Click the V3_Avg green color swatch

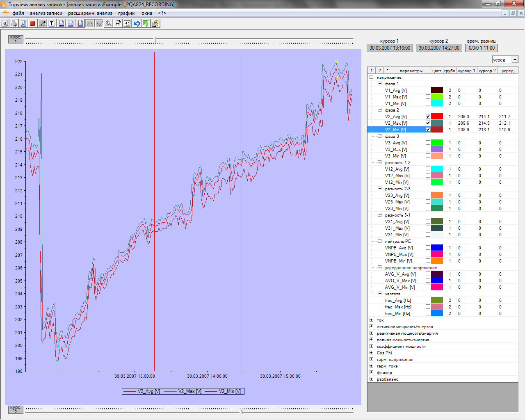click(437, 143)
